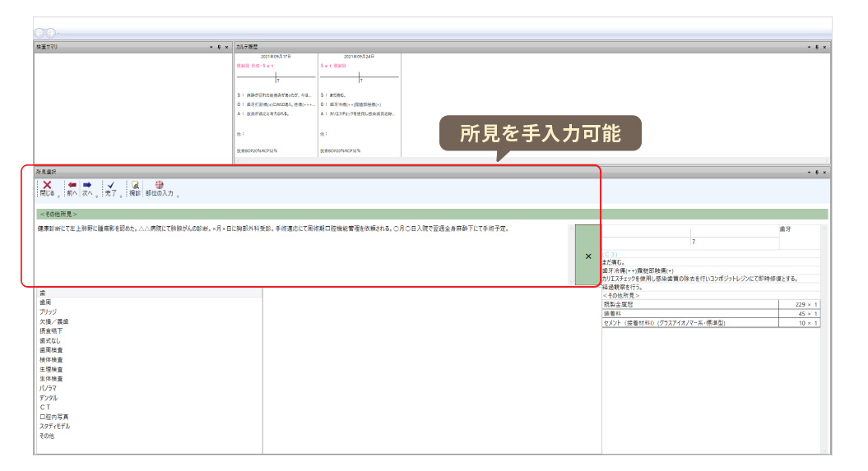Image resolution: width=868 pixels, height=471 pixels.
Task: Click the 部位の入力 tooth chart icon
Action: point(159,187)
